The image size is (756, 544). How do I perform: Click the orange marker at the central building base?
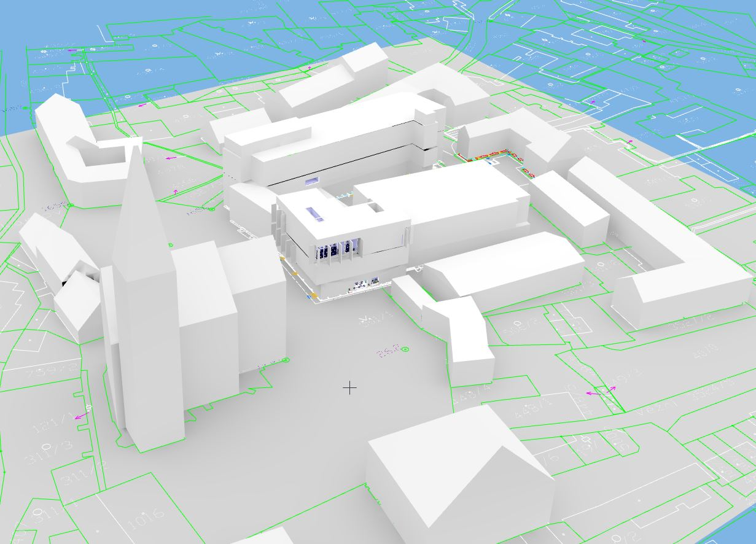(314, 295)
